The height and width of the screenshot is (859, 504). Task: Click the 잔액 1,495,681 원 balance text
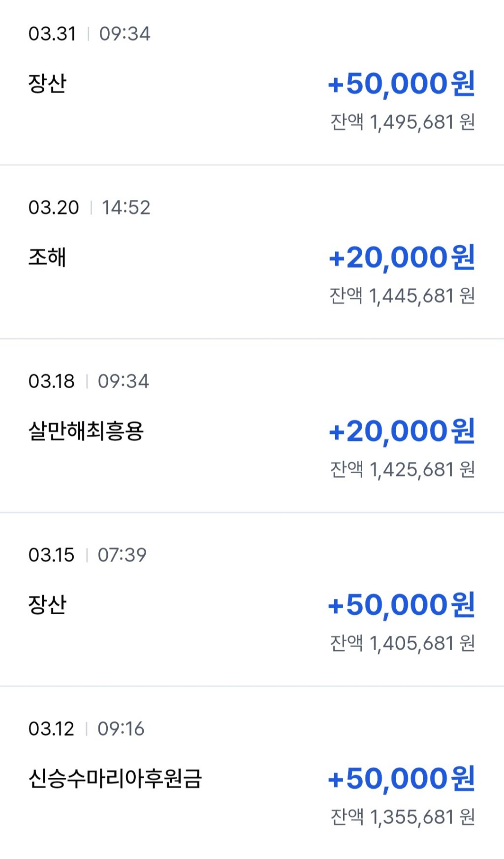(403, 122)
